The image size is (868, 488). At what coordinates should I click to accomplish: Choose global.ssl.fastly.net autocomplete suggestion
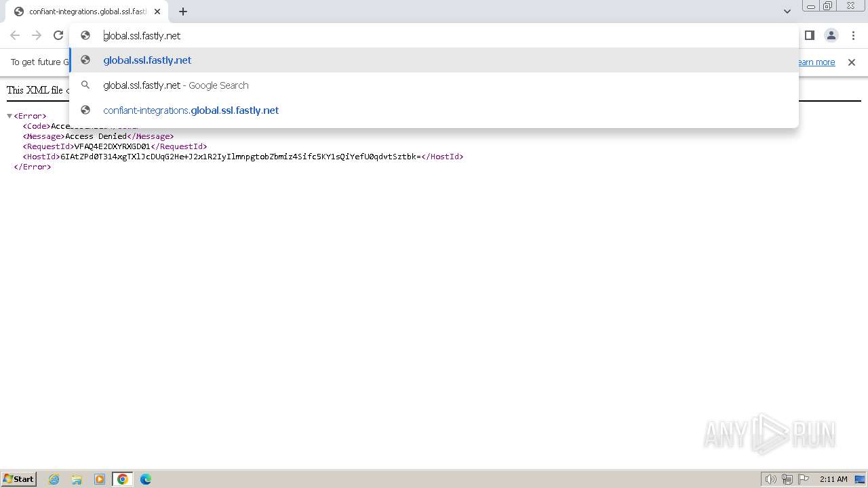[434, 60]
